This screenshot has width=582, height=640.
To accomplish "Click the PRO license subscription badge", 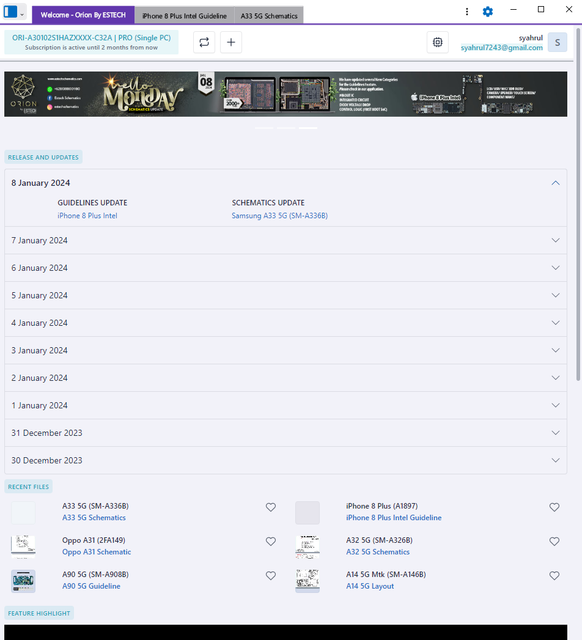I will click(x=91, y=42).
